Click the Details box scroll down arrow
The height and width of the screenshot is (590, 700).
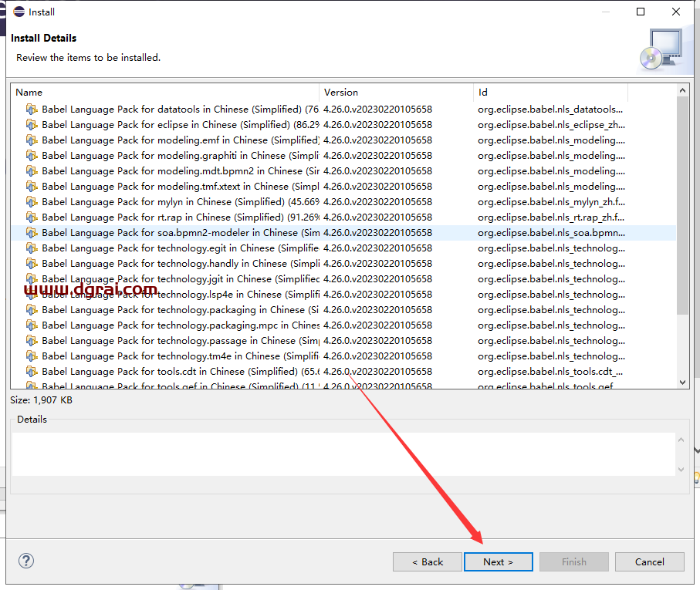click(x=681, y=469)
